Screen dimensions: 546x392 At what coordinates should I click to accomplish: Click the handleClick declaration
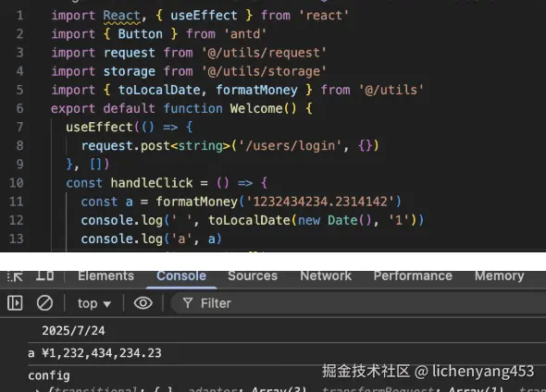[152, 183]
